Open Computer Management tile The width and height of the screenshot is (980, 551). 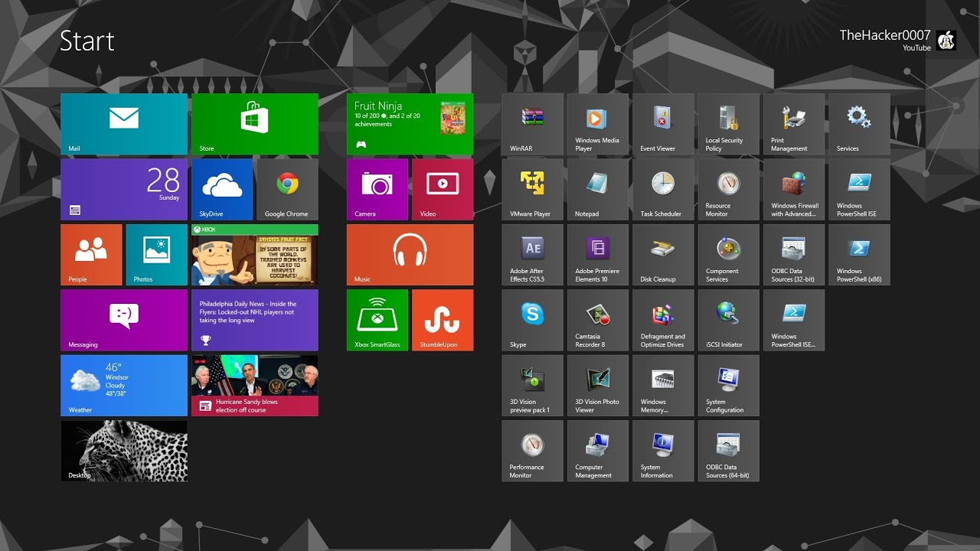click(x=598, y=451)
